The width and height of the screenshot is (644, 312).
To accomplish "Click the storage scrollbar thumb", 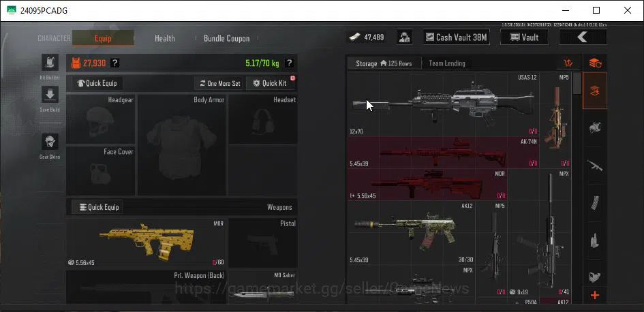I will pyautogui.click(x=577, y=84).
